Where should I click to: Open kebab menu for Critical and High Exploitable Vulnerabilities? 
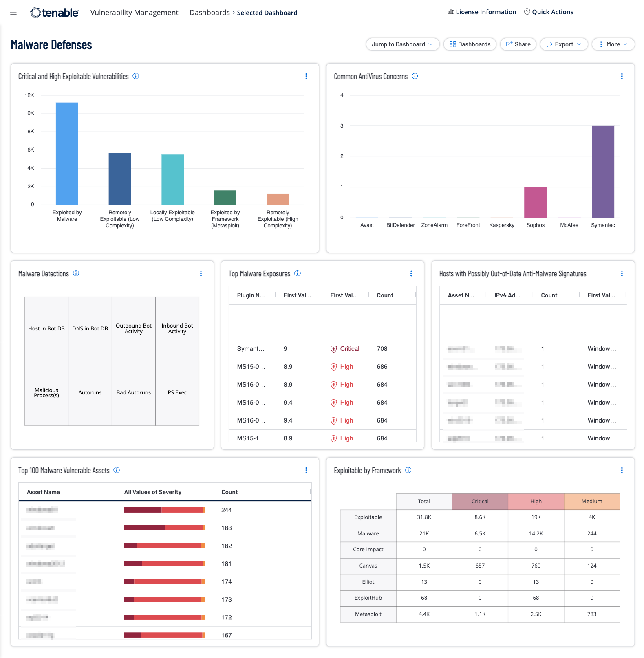point(306,76)
